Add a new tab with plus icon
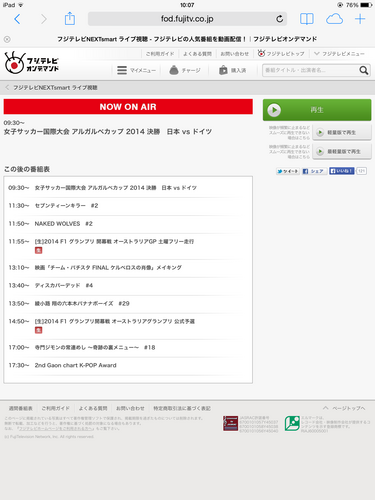The image size is (375, 500). pos(360,19)
